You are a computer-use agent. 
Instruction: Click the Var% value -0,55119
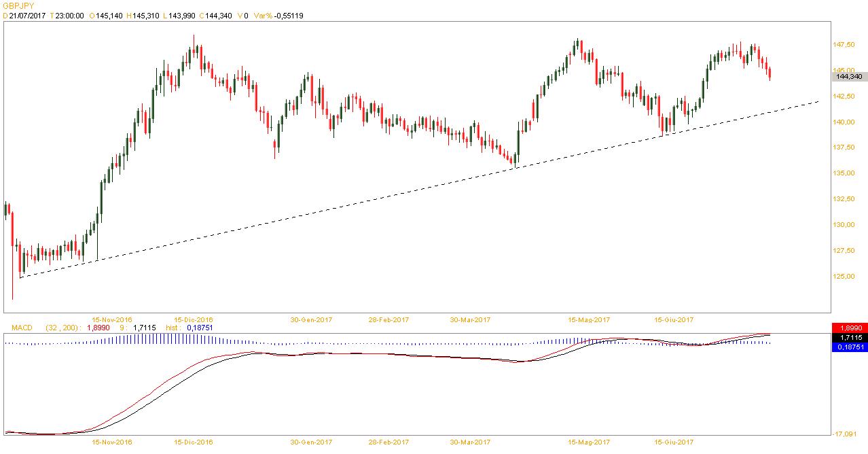click(x=288, y=15)
